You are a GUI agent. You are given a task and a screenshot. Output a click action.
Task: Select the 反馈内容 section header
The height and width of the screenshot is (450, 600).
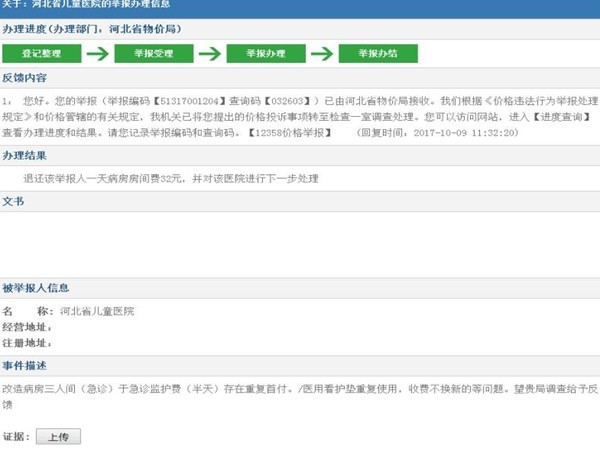[x=300, y=78]
